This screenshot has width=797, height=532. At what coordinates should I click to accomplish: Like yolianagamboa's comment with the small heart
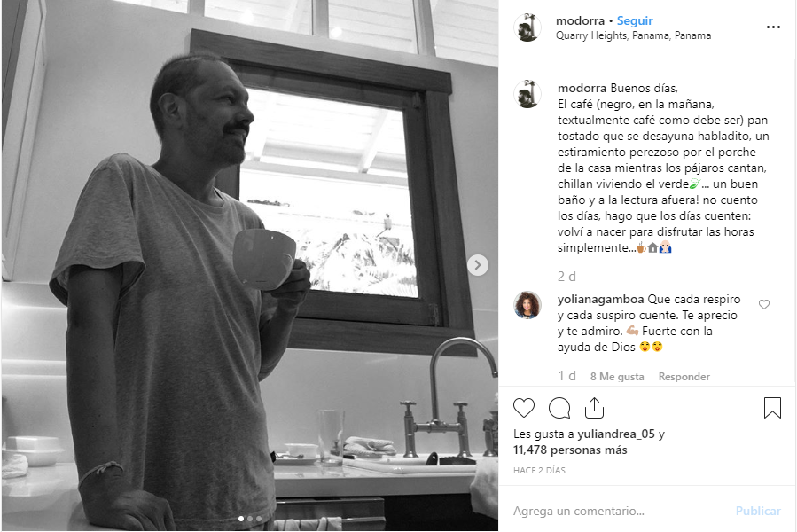point(764,304)
